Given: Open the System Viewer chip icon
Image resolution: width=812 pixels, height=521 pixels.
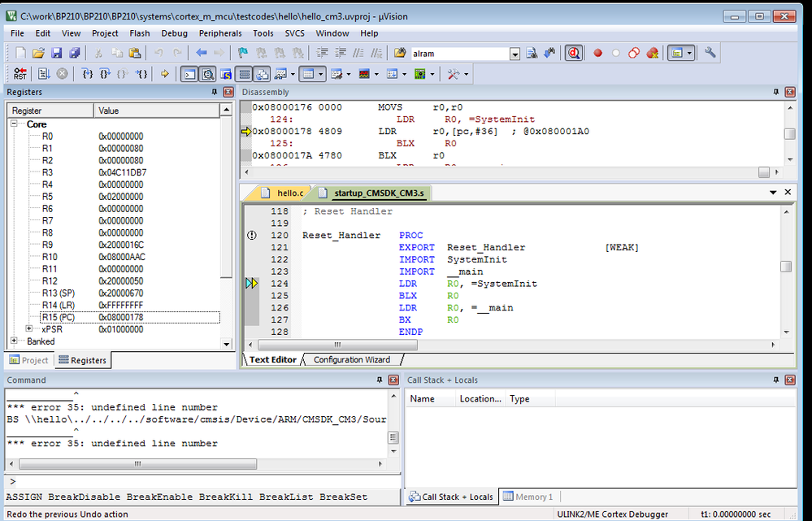Looking at the screenshot, I should (x=420, y=74).
